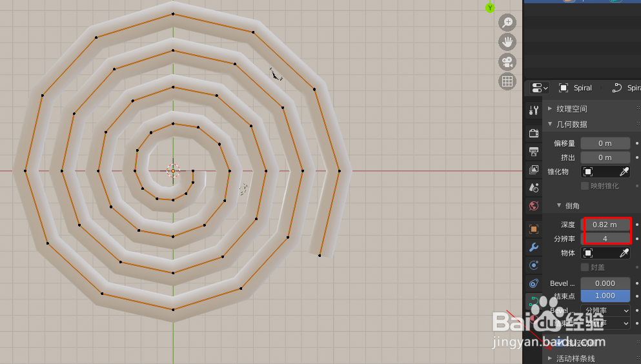641x364 pixels.
Task: Open the properties editor type dropdown
Action: [x=540, y=88]
